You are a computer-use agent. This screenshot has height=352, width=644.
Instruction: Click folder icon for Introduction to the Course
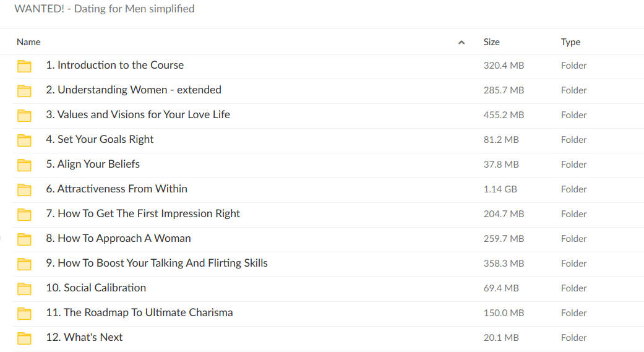tap(24, 66)
